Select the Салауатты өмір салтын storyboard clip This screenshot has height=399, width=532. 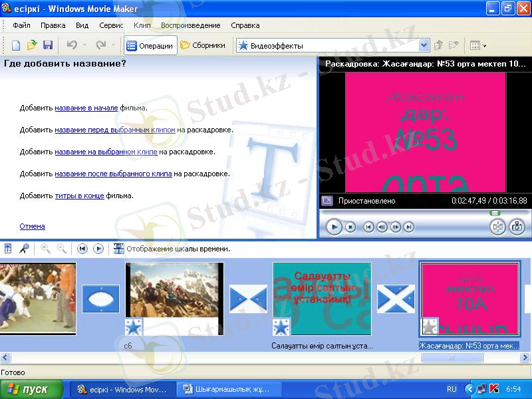click(322, 298)
